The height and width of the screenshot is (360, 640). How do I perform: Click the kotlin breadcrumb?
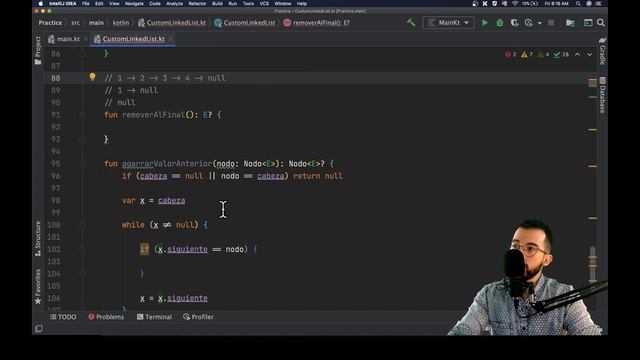tap(121, 23)
